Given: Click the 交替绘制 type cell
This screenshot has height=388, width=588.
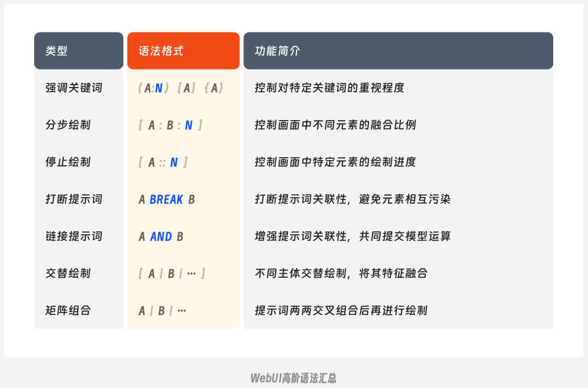Looking at the screenshot, I should tap(68, 273).
